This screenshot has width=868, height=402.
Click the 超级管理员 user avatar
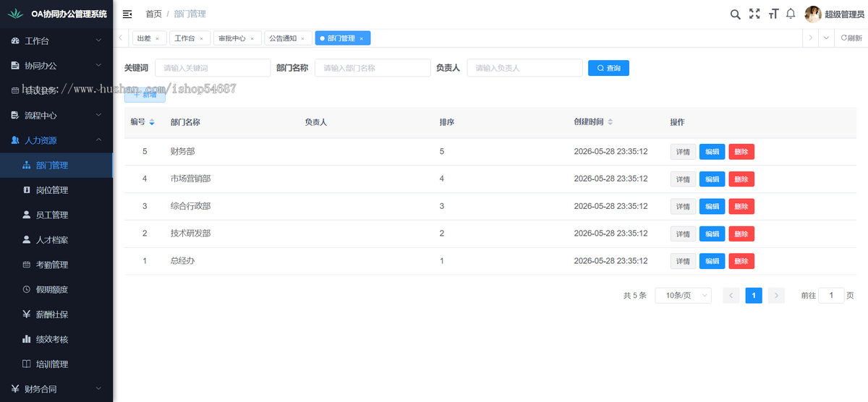coord(813,14)
